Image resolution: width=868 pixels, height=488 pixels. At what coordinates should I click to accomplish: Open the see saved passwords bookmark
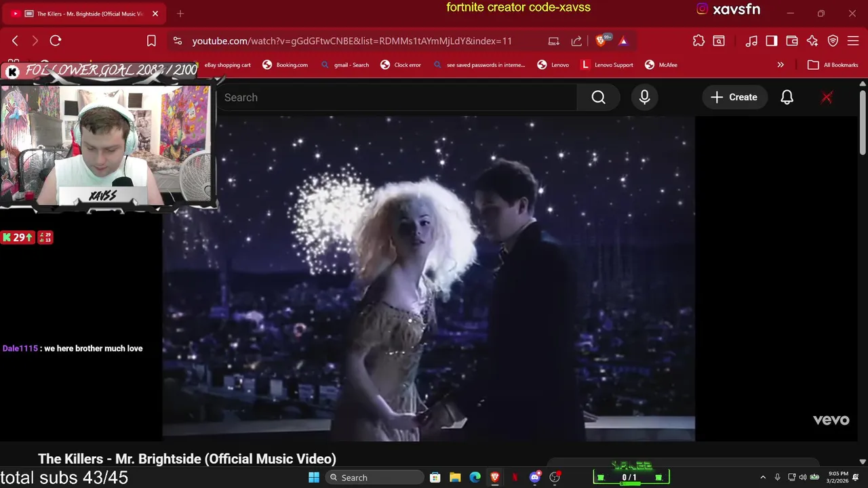click(479, 65)
